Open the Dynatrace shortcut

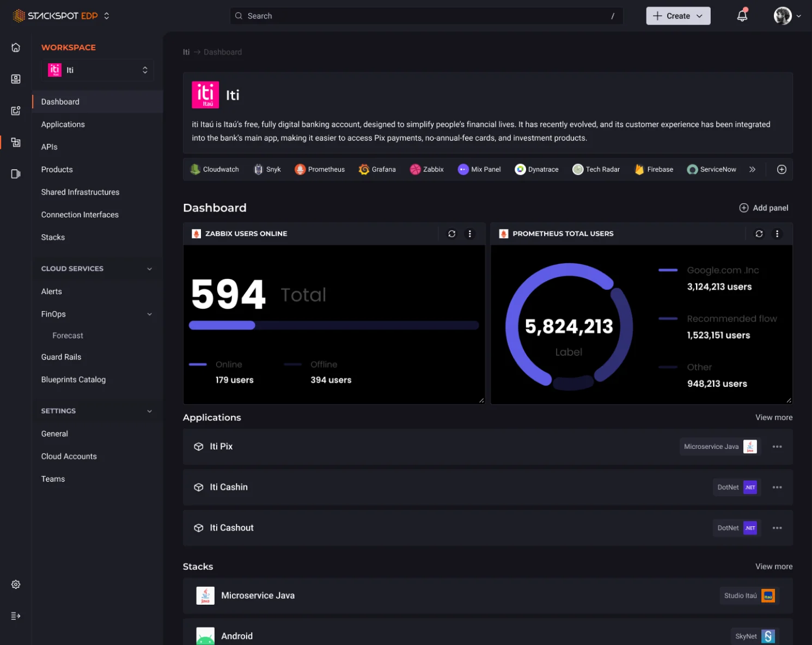click(537, 169)
